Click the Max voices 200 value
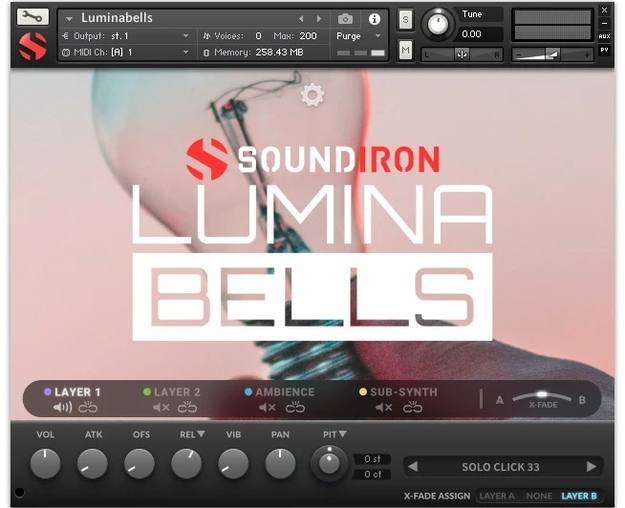The width and height of the screenshot is (625, 508). [308, 36]
